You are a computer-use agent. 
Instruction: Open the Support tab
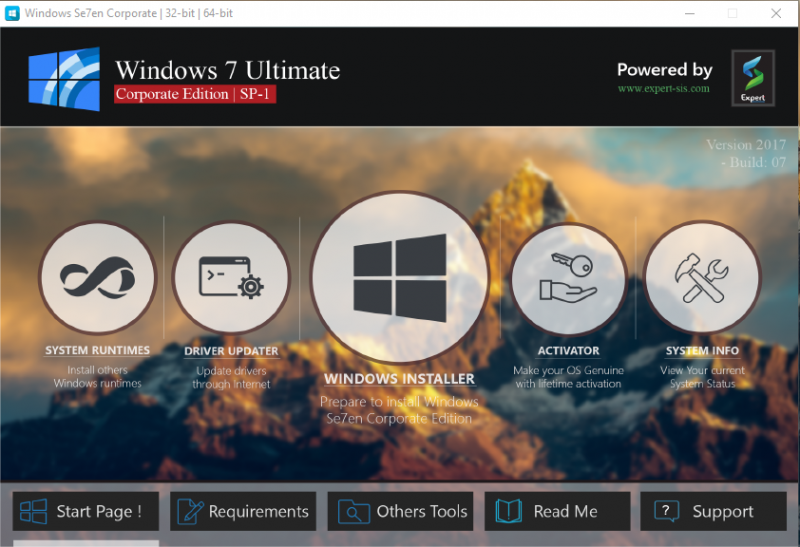tap(713, 511)
